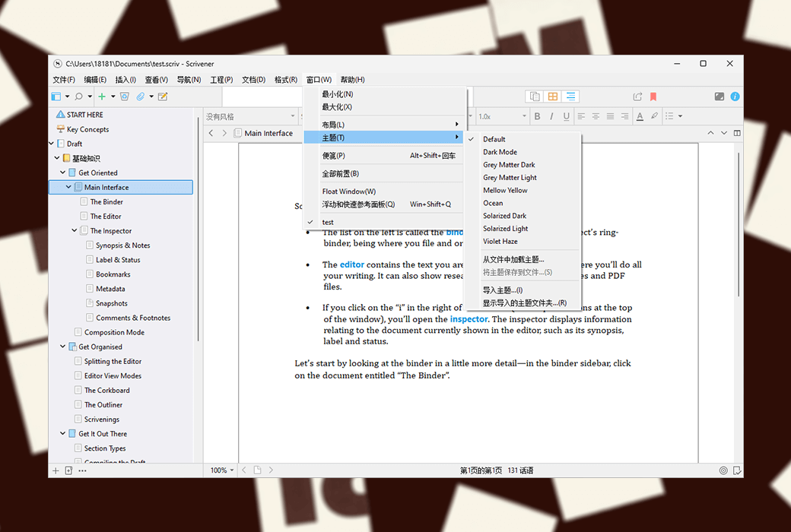Click the footer comment/note icon
This screenshot has width=791, height=532.
point(737,470)
